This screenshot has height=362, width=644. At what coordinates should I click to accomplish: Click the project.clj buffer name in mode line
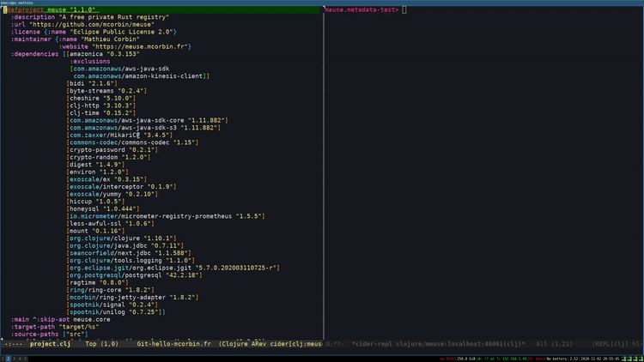click(x=50, y=344)
